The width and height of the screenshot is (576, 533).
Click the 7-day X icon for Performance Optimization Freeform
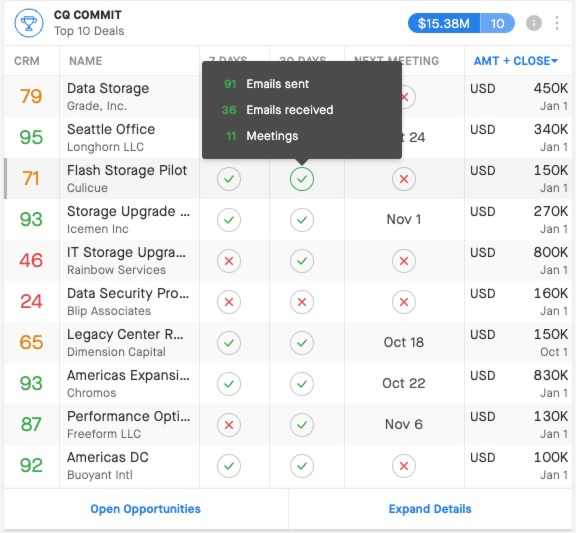(229, 425)
